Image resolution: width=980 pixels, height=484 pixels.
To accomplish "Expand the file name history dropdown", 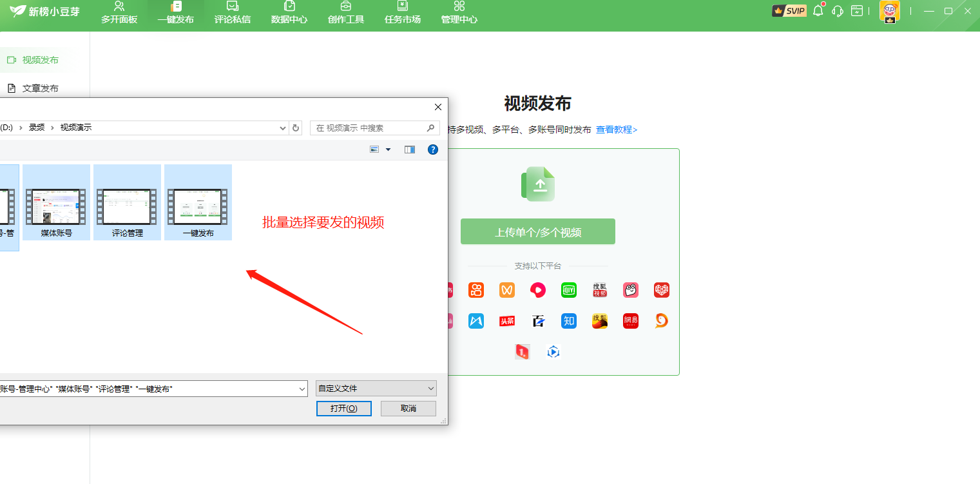I will pyautogui.click(x=303, y=389).
